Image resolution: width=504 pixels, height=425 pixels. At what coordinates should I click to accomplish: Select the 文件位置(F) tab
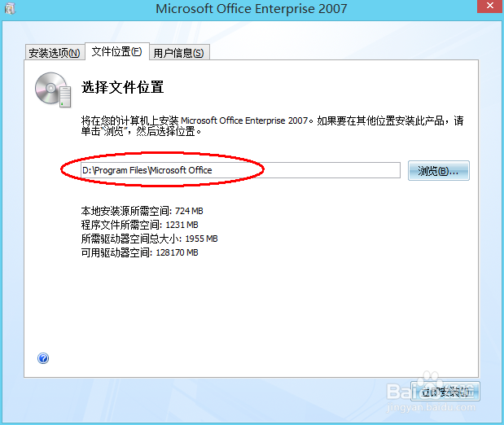[117, 51]
